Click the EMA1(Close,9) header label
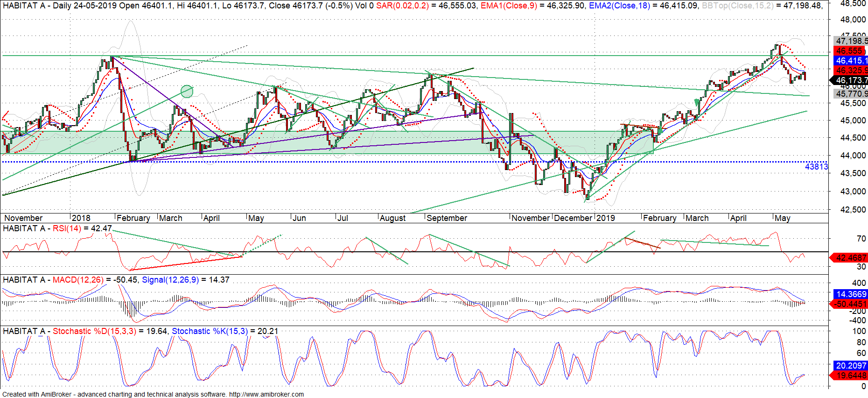The width and height of the screenshot is (868, 398). [509, 6]
